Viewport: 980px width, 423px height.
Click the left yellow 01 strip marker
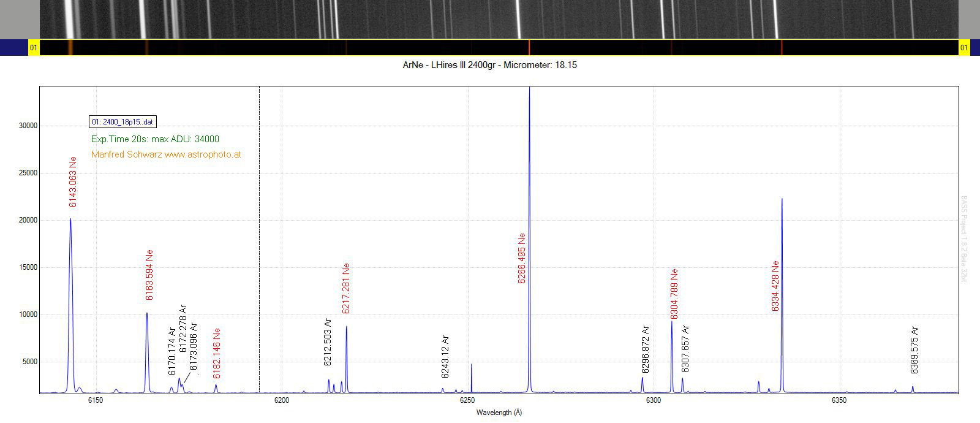(x=34, y=47)
